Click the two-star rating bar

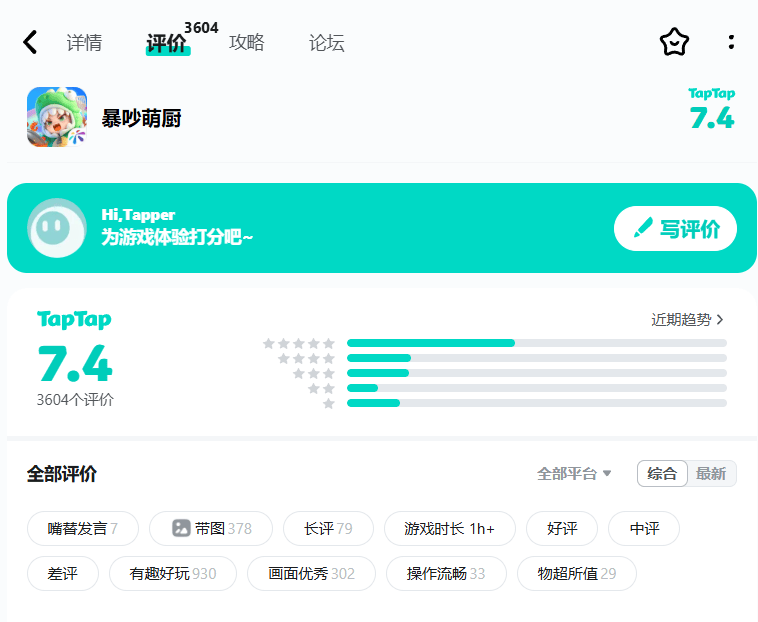537,388
